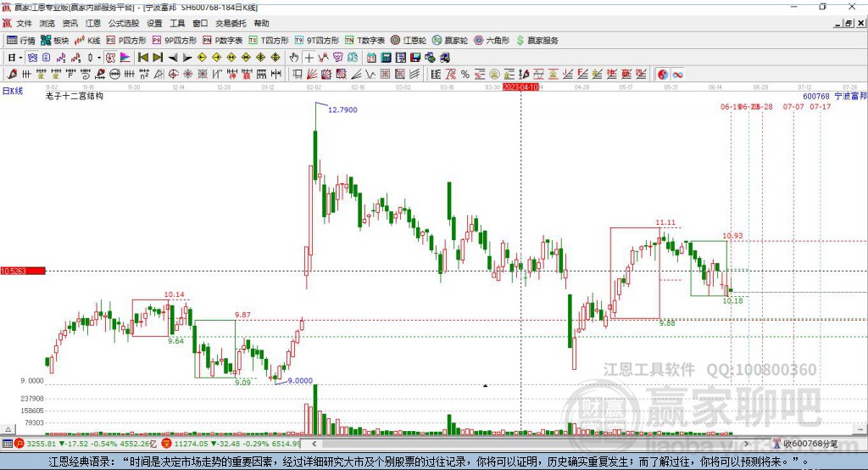Open the T四方形 tool

[269, 41]
